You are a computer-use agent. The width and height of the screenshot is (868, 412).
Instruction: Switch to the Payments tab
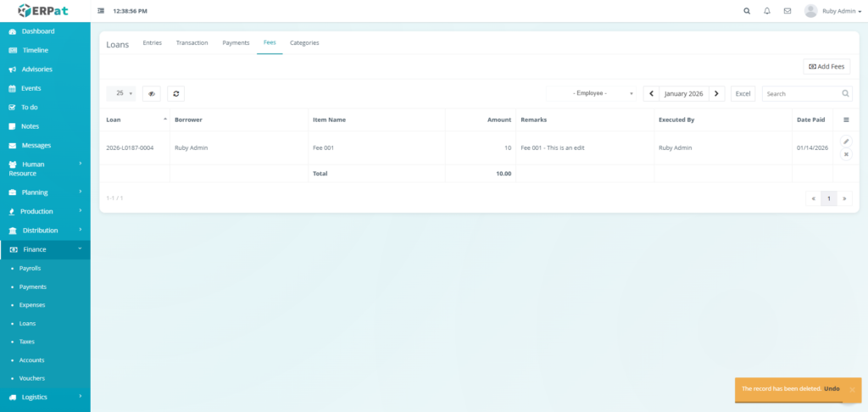pos(236,42)
